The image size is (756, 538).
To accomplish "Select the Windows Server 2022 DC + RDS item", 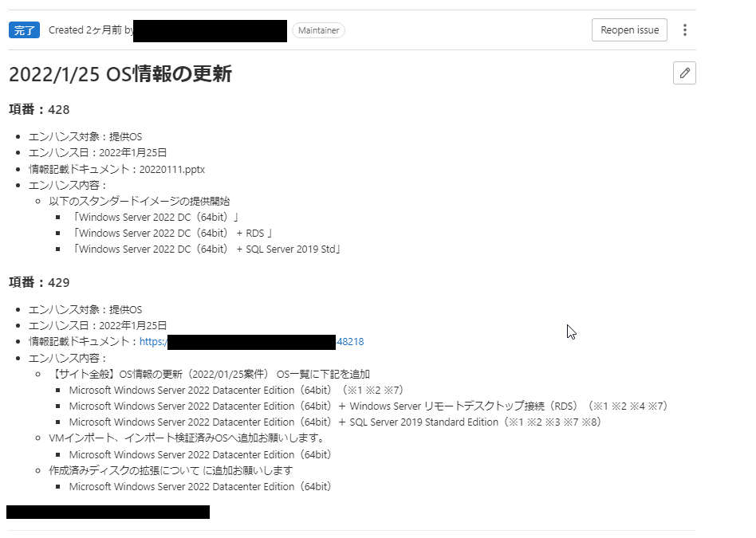I will pos(171,234).
